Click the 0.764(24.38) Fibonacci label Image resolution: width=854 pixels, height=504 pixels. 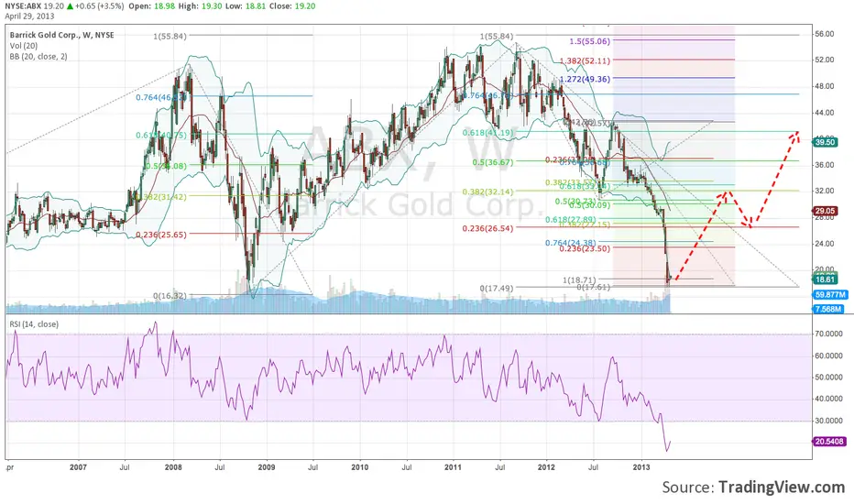pos(571,243)
